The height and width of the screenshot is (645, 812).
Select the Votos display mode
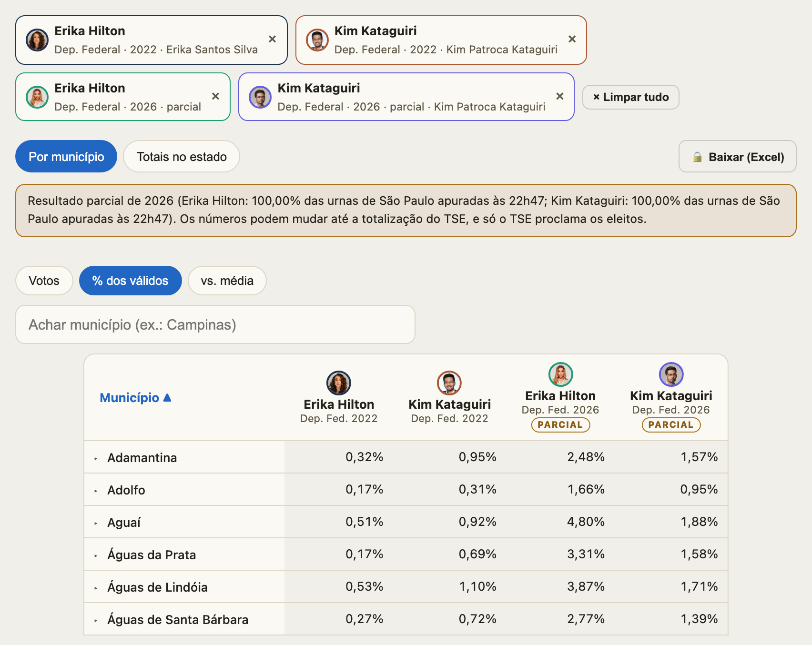44,281
